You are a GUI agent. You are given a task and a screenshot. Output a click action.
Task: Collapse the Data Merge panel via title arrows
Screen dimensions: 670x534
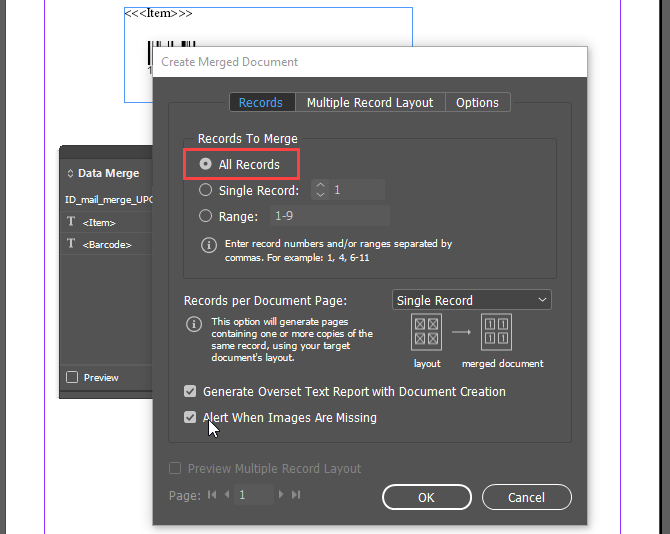pos(70,173)
